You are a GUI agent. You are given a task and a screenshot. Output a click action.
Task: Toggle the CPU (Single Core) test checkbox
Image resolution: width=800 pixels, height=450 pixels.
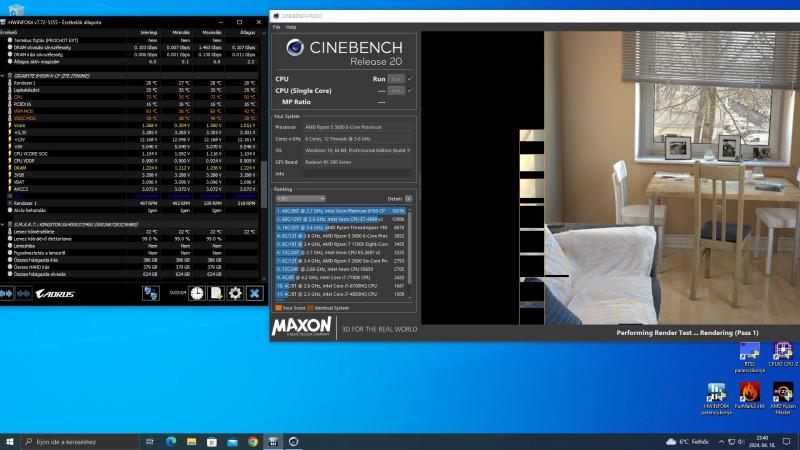pos(410,90)
